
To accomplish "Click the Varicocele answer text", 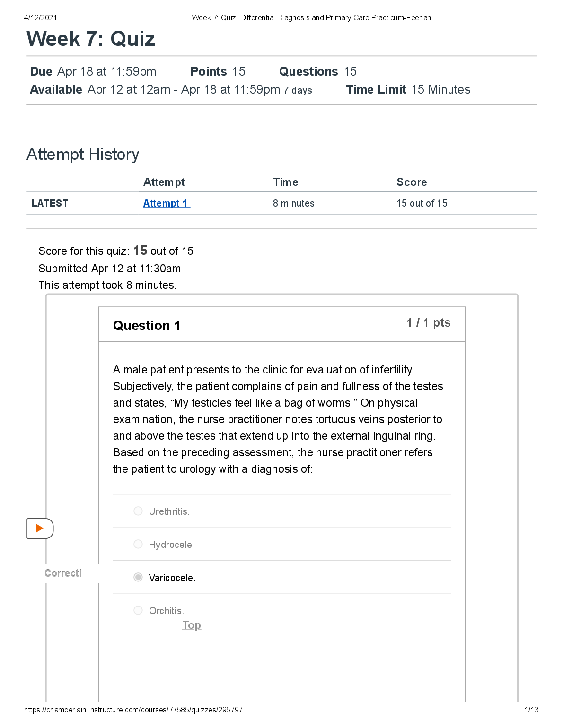I will (172, 578).
